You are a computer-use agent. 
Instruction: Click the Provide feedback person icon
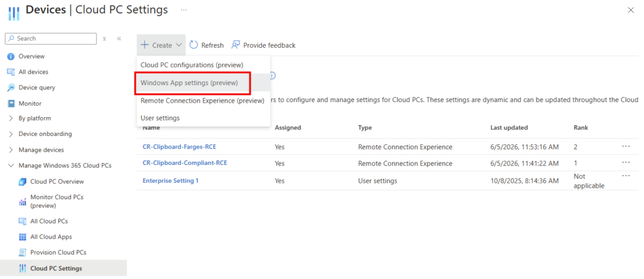(x=236, y=45)
